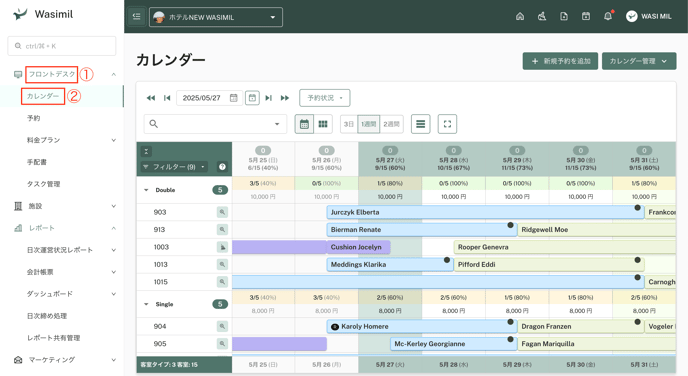Open the home icon in top bar
This screenshot has width=688, height=376.
[520, 17]
